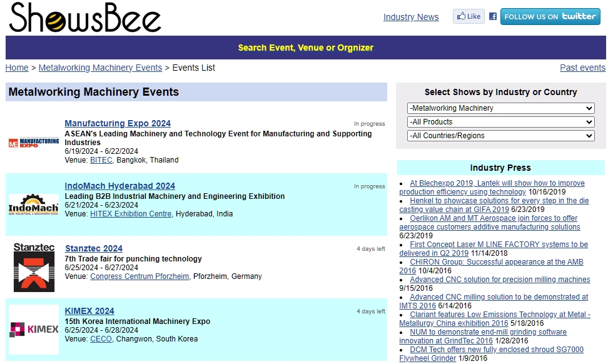Open the KIMEX 2024 event
This screenshot has width=613, height=364.
89,311
